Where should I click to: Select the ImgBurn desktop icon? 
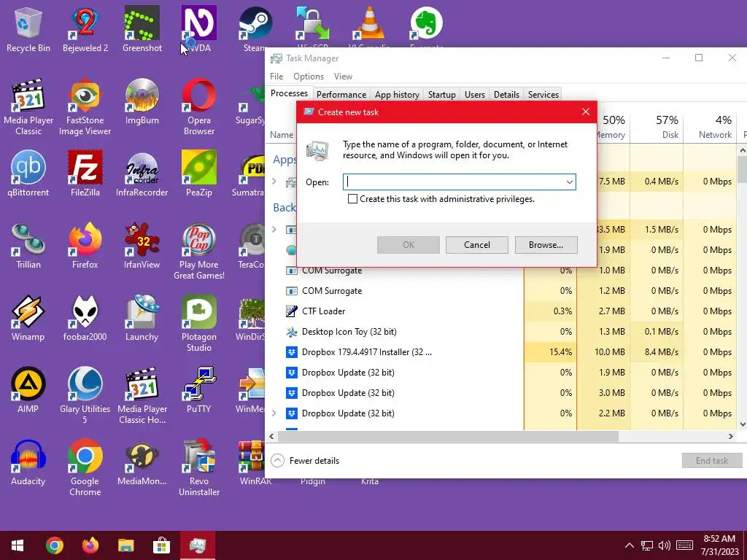point(142,101)
